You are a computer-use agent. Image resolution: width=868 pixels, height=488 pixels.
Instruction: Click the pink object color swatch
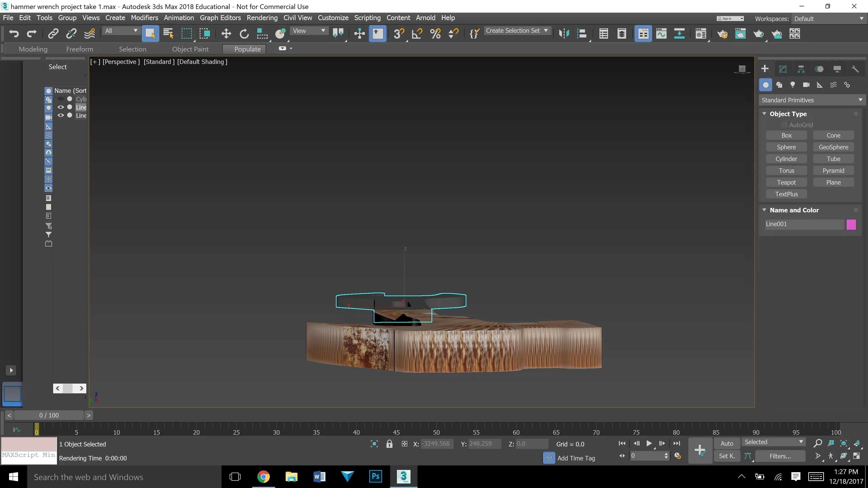click(x=851, y=224)
